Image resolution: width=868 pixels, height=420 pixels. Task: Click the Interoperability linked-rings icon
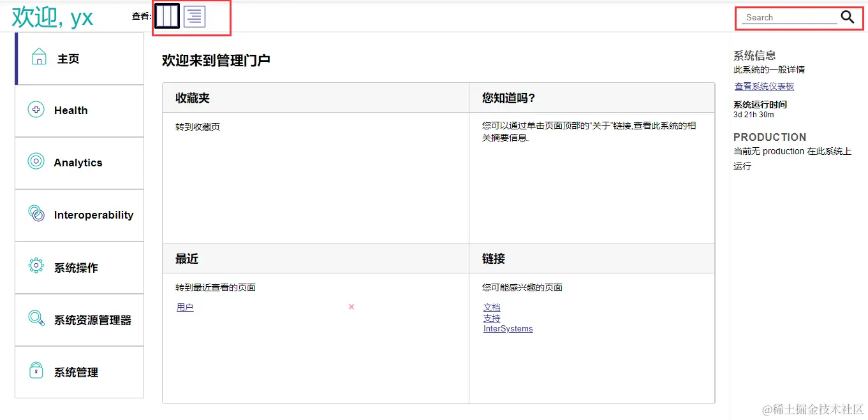click(36, 214)
